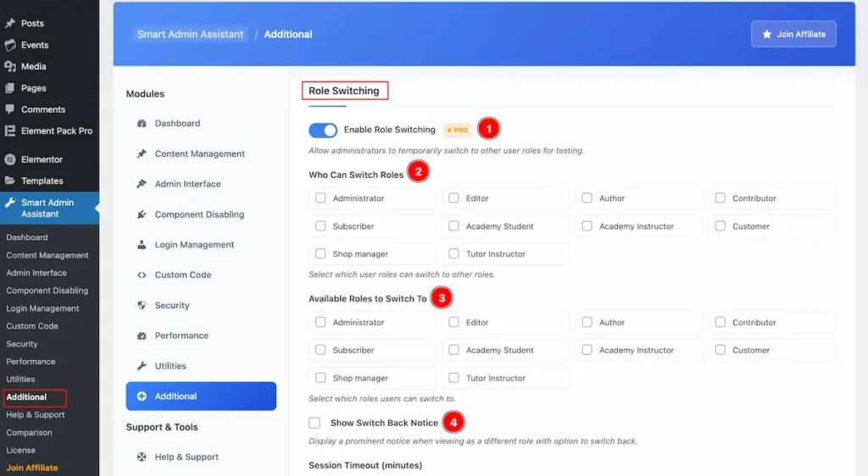
Task: Select the Additional module button
Action: [201, 396]
